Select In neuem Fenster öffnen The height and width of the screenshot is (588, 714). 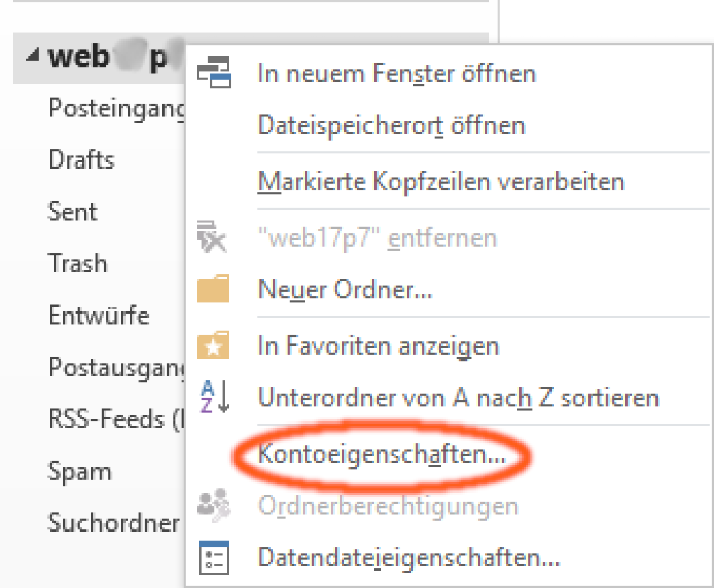[x=396, y=73]
